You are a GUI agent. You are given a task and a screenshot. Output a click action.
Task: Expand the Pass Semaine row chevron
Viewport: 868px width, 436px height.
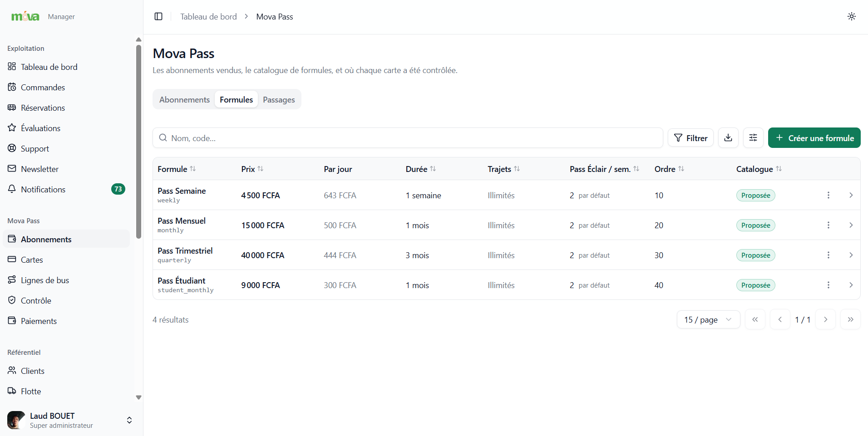pos(851,195)
